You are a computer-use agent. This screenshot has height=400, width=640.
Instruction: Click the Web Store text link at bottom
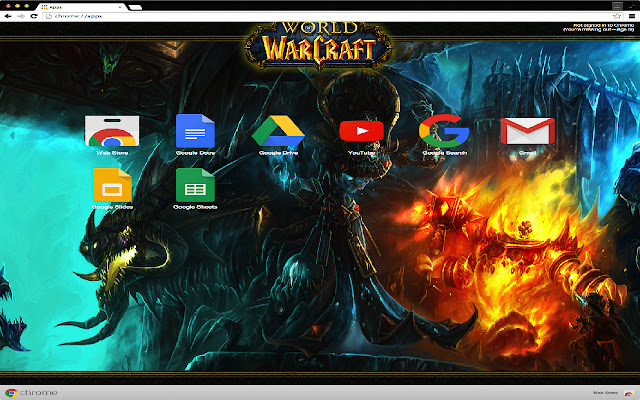pos(605,393)
